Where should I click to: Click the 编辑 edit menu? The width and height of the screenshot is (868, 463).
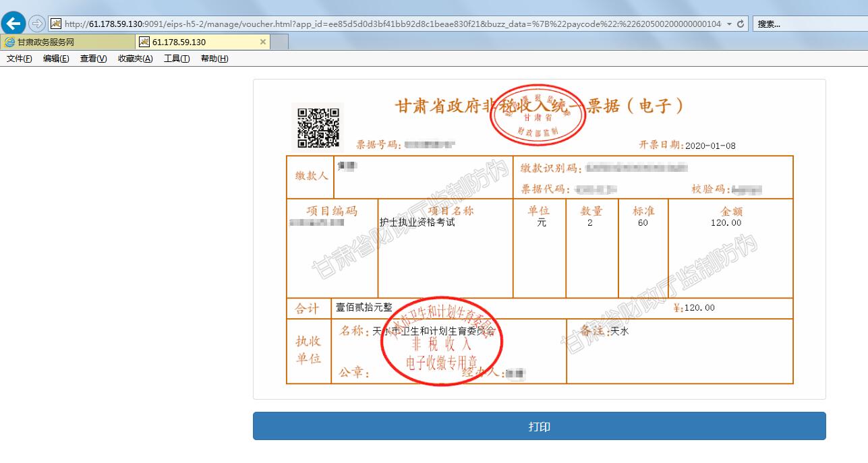coord(56,59)
